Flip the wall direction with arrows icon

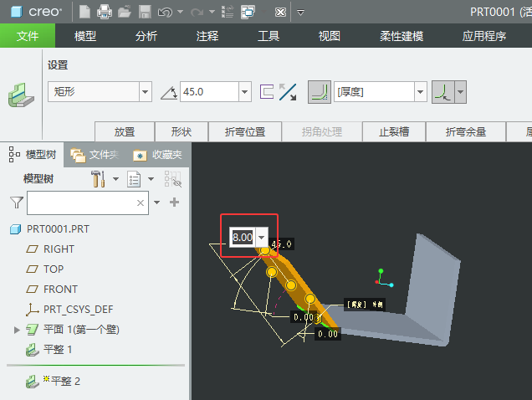[288, 92]
